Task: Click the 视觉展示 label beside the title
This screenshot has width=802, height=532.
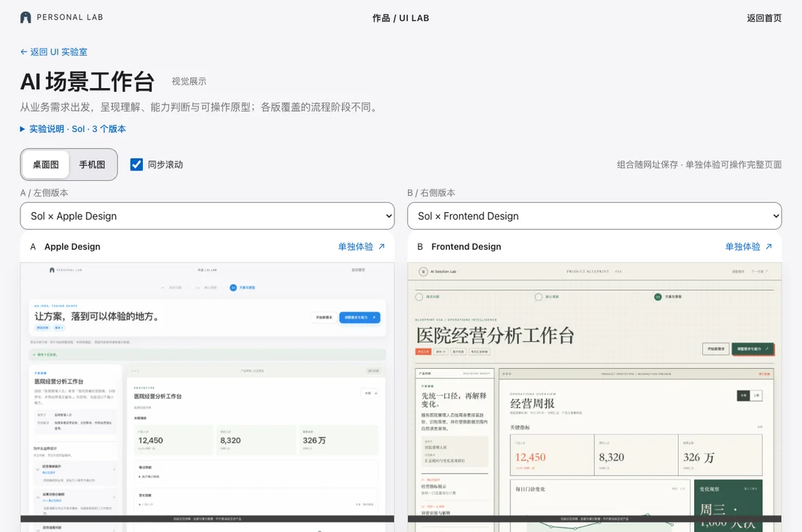Action: [189, 81]
